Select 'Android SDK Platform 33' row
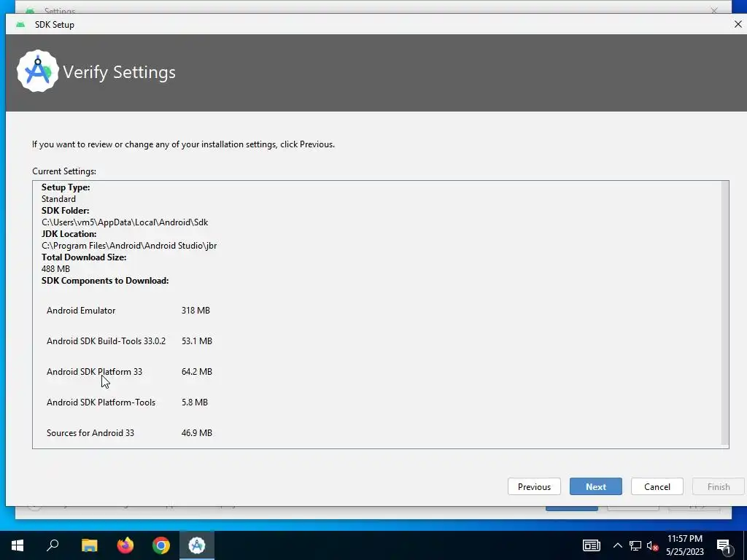Viewport: 747px width, 560px height. 130,371
